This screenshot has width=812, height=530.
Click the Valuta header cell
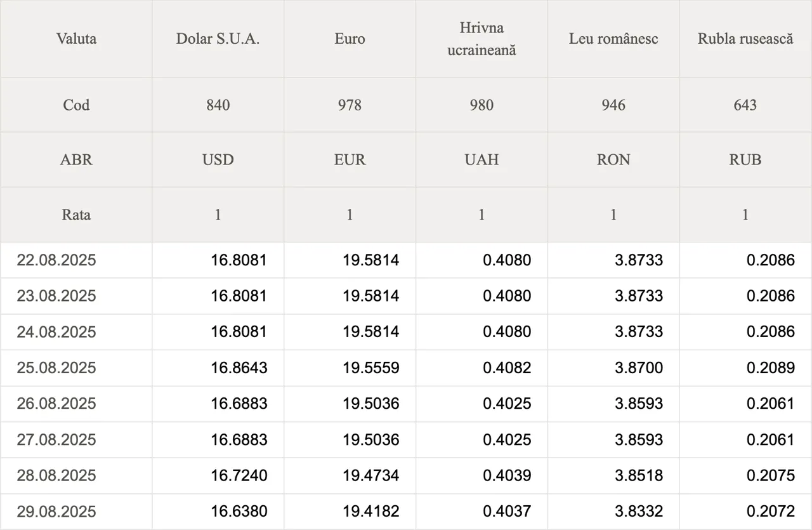point(76,39)
